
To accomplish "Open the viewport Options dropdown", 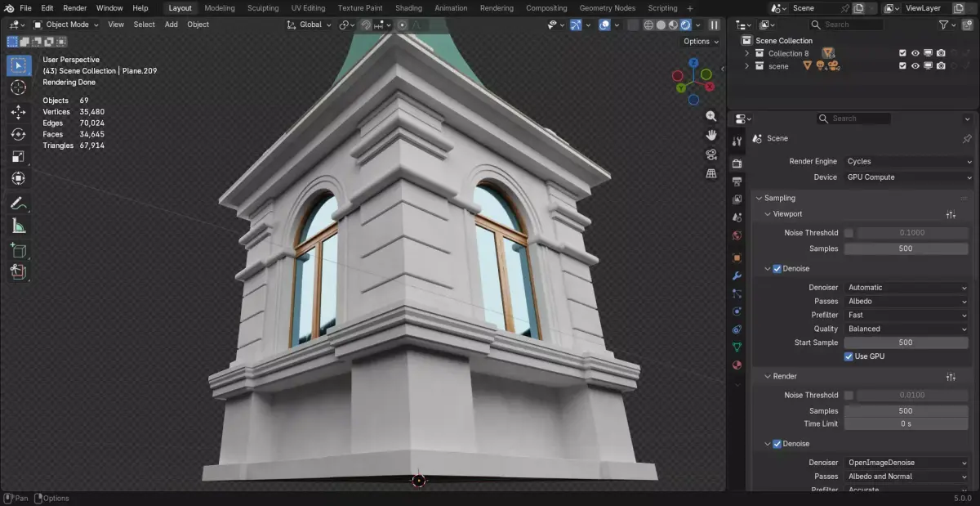I will [701, 41].
